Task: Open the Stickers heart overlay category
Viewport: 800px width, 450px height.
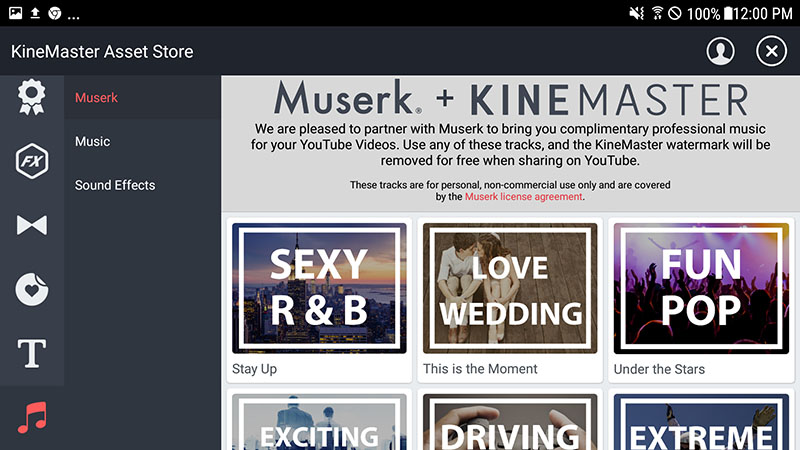Action: [32, 289]
